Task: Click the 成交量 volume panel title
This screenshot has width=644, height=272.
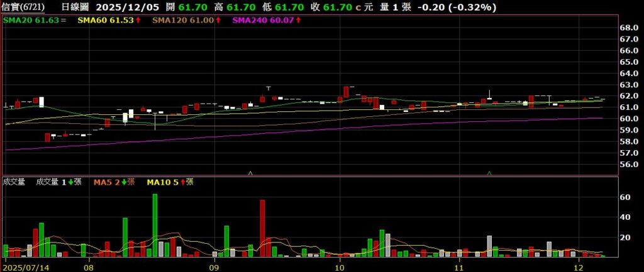Action: (14, 182)
